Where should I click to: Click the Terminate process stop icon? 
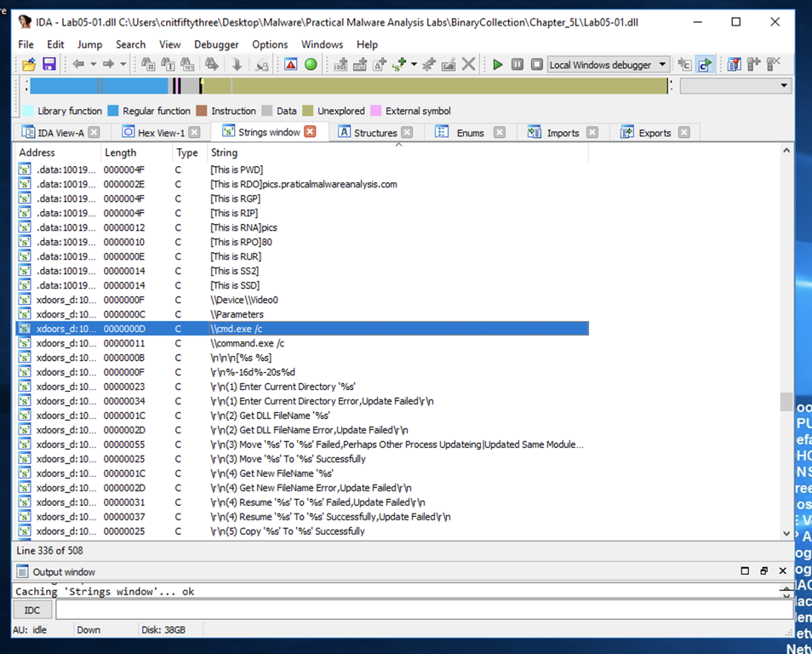tap(537, 65)
